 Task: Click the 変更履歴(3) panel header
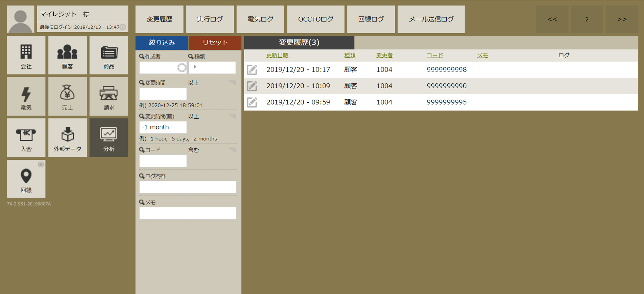tap(299, 42)
